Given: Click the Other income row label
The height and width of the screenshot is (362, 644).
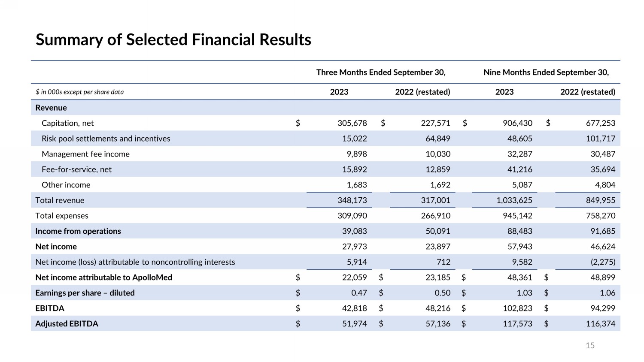Looking at the screenshot, I should (x=66, y=185).
